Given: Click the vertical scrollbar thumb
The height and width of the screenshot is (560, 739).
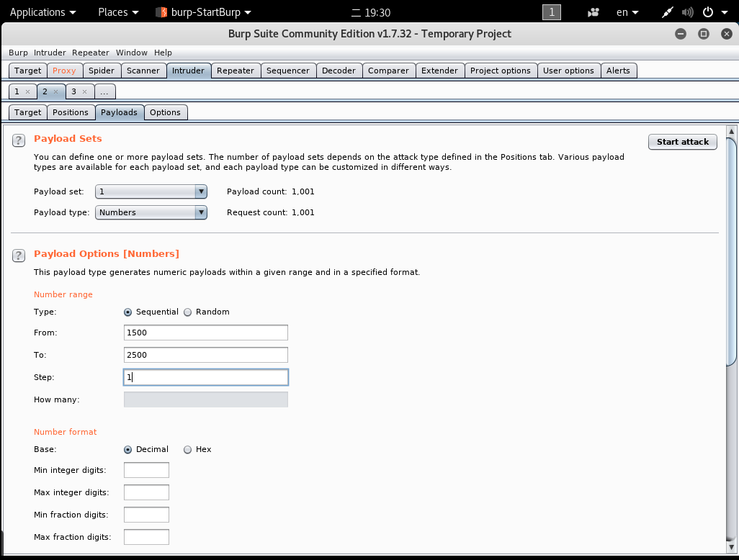Looking at the screenshot, I should pyautogui.click(x=732, y=251).
